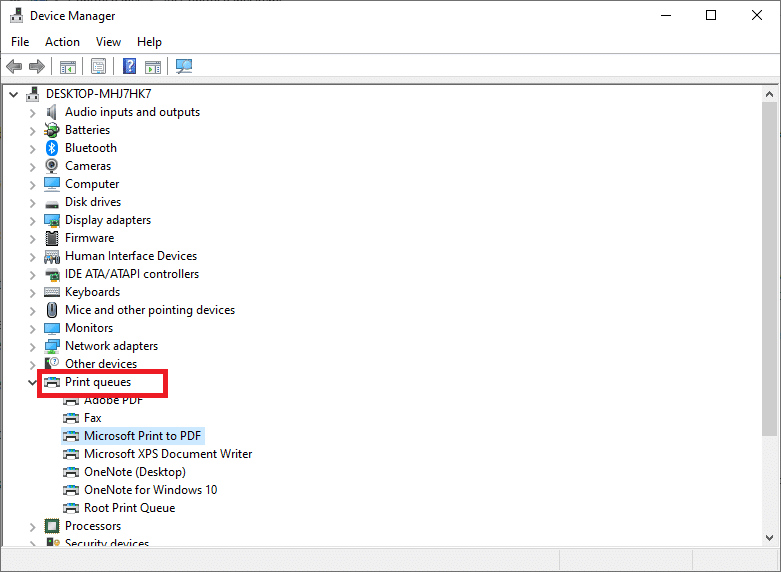Expand the Audio inputs and outputs node
781x572 pixels.
[32, 112]
